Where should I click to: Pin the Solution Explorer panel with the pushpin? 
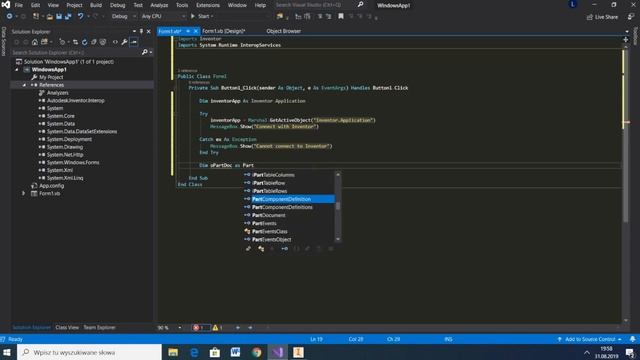click(141, 31)
